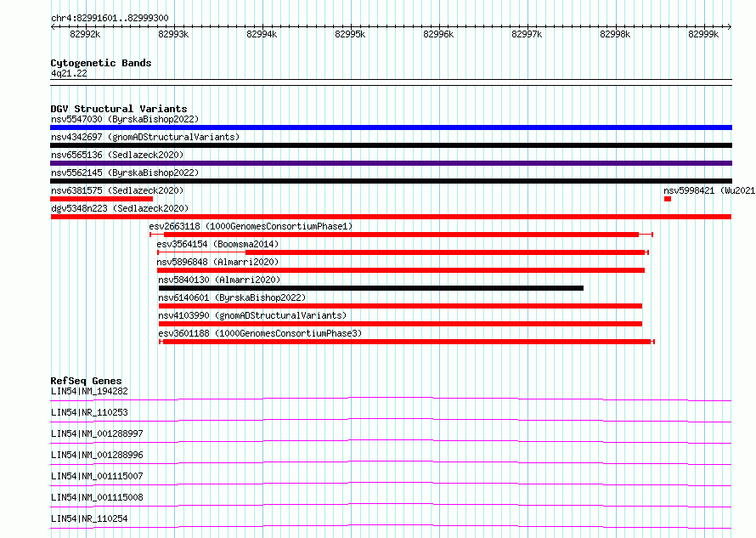This screenshot has height=538, width=756.
Task: Open nsv4342697 (gnomADStructuralVariants) label
Action: tap(145, 137)
